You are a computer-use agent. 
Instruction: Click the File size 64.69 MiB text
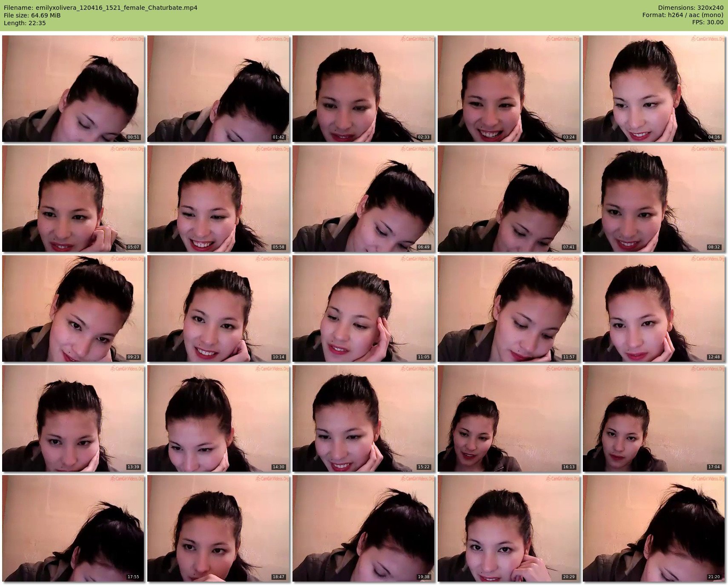coord(32,15)
